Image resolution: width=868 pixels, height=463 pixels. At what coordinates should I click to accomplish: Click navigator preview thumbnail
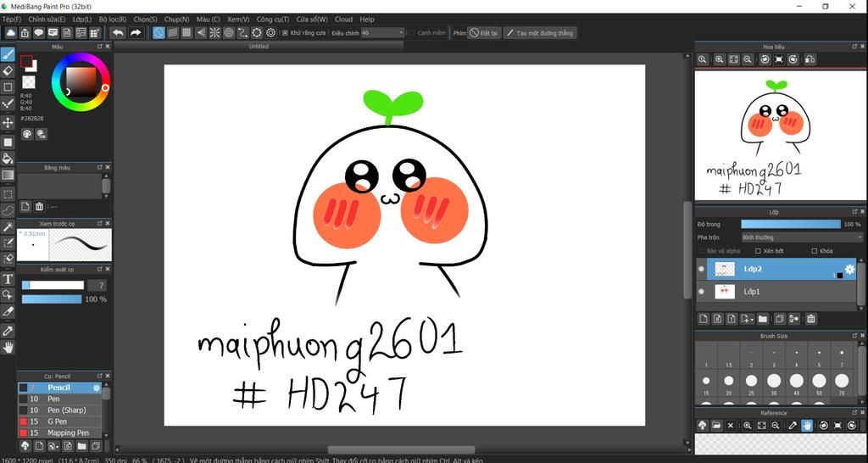779,135
